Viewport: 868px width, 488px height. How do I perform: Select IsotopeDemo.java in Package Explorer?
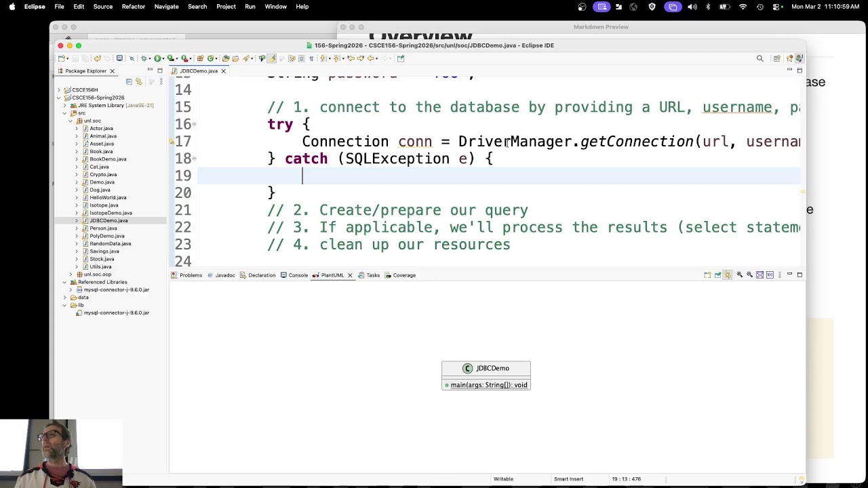[111, 213]
